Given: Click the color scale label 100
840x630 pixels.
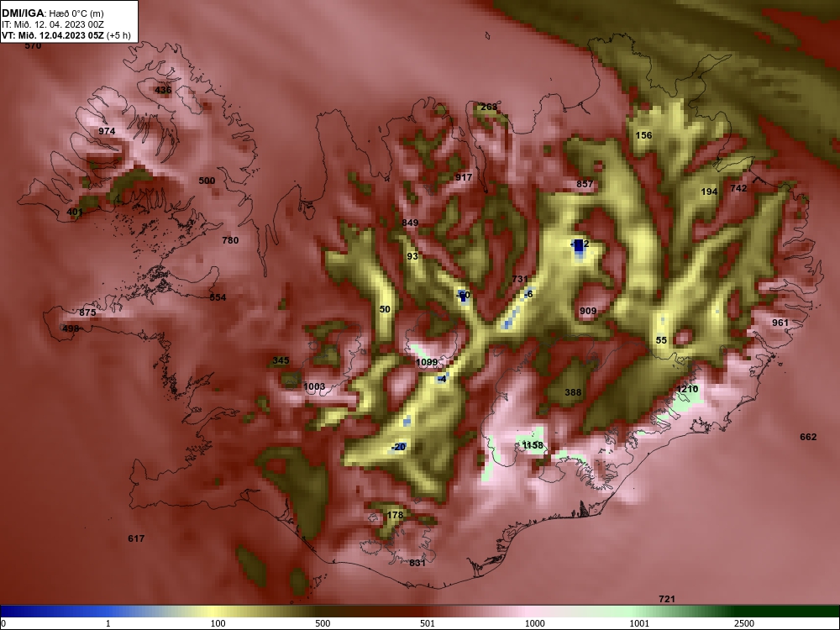Looking at the screenshot, I should pyautogui.click(x=218, y=623).
